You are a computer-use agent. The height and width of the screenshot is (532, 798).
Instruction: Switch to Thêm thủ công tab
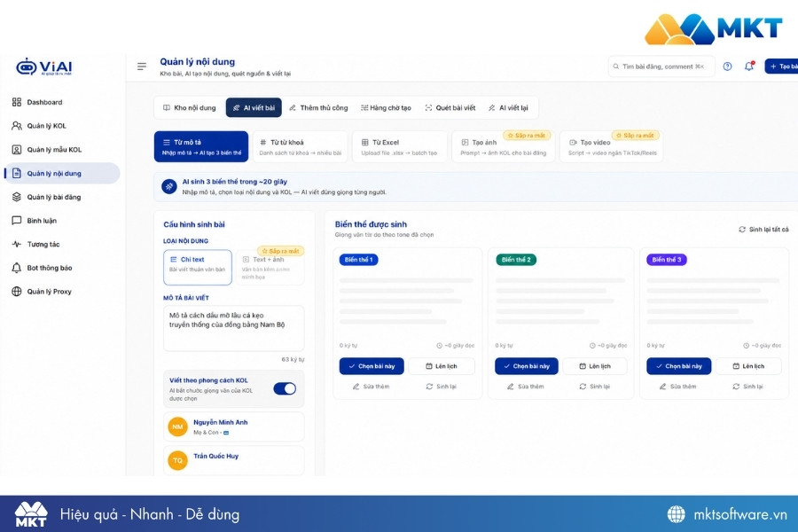click(318, 108)
